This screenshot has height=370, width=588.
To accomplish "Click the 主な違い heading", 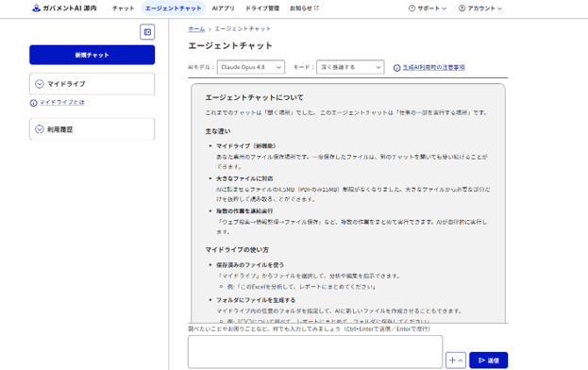I will point(217,131).
